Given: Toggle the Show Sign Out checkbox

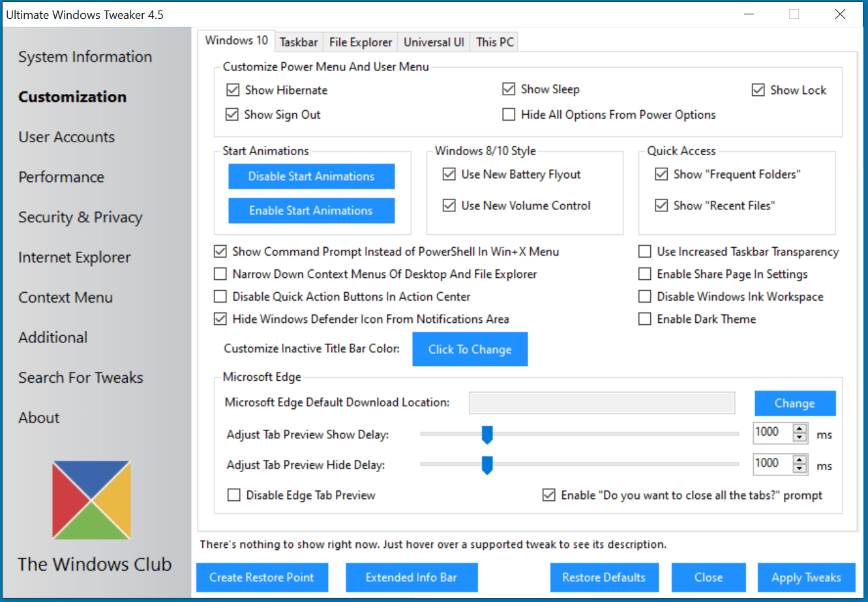Looking at the screenshot, I should (232, 115).
